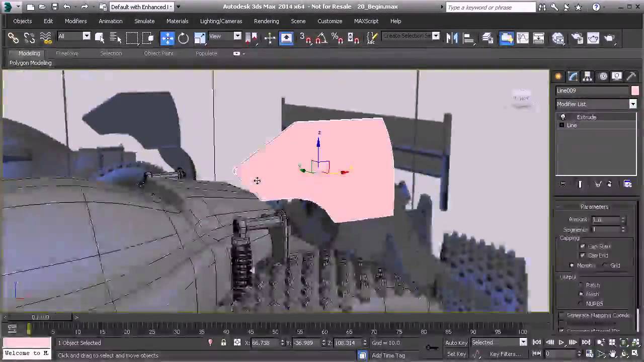Image resolution: width=644 pixels, height=362 pixels.
Task: Click the Render Production teapot icon
Action: [609, 38]
